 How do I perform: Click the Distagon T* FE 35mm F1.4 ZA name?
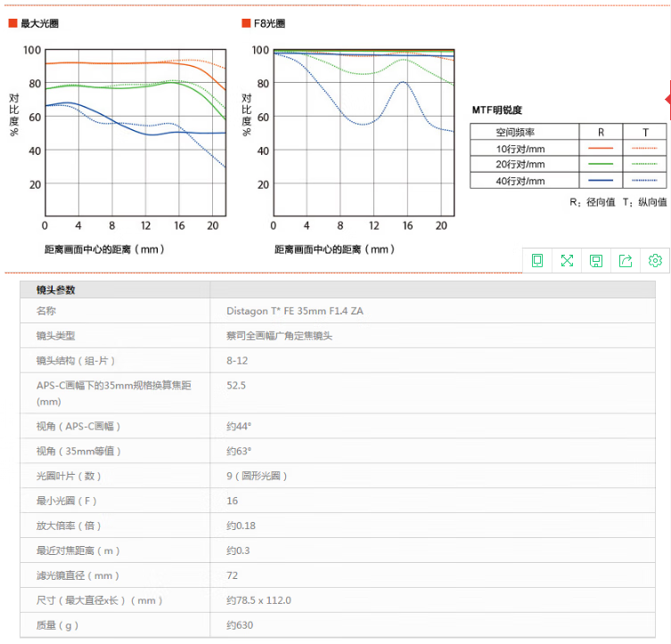295,311
